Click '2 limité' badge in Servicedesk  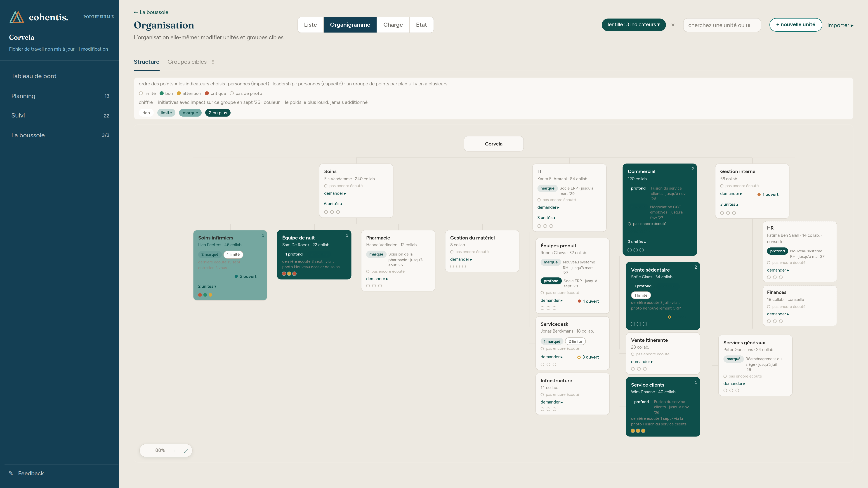tap(575, 342)
